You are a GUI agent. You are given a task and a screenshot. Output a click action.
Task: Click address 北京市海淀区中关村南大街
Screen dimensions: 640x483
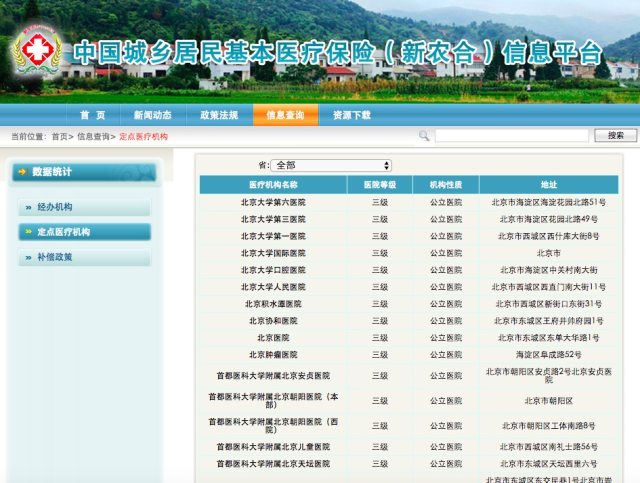549,270
